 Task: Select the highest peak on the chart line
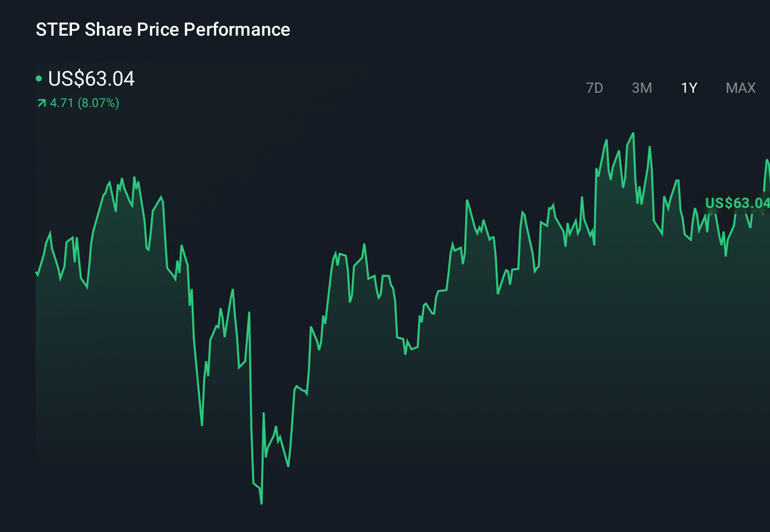632,134
